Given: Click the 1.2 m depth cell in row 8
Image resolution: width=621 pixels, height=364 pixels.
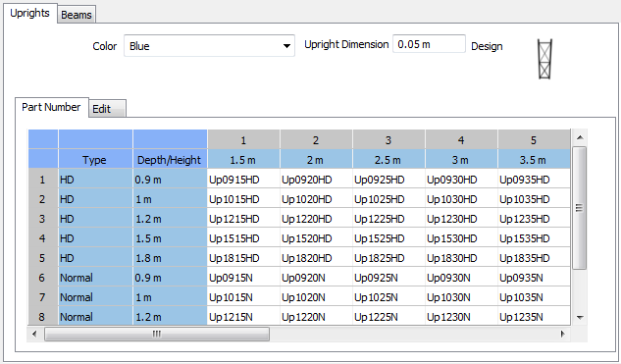Looking at the screenshot, I should [170, 316].
